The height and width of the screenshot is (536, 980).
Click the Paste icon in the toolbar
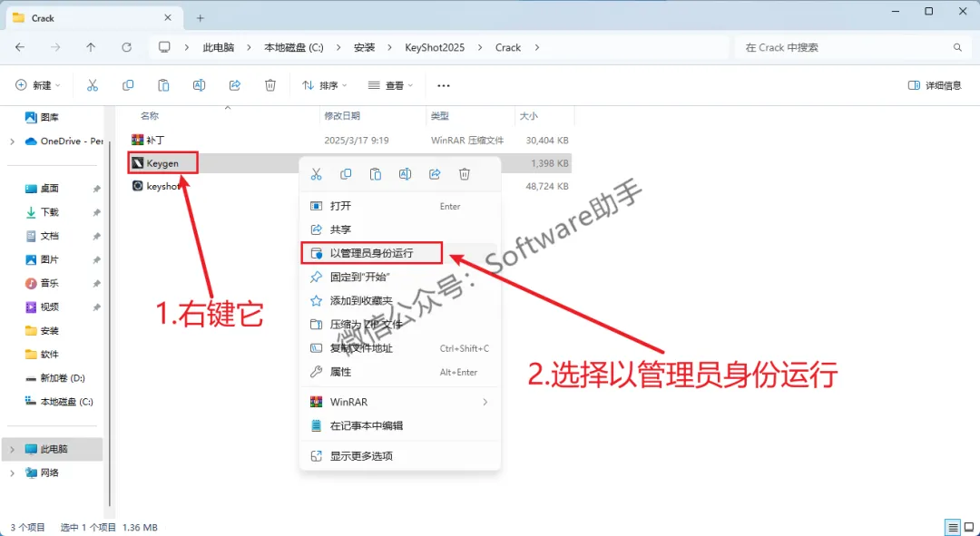pos(163,85)
